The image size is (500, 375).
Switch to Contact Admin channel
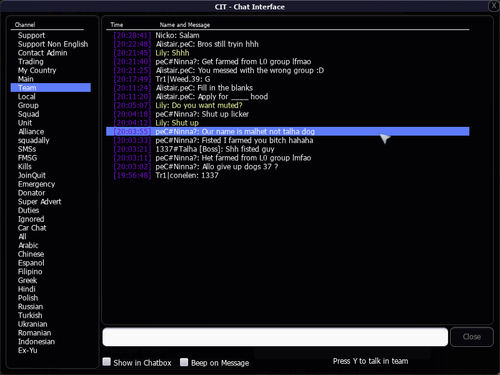click(43, 53)
